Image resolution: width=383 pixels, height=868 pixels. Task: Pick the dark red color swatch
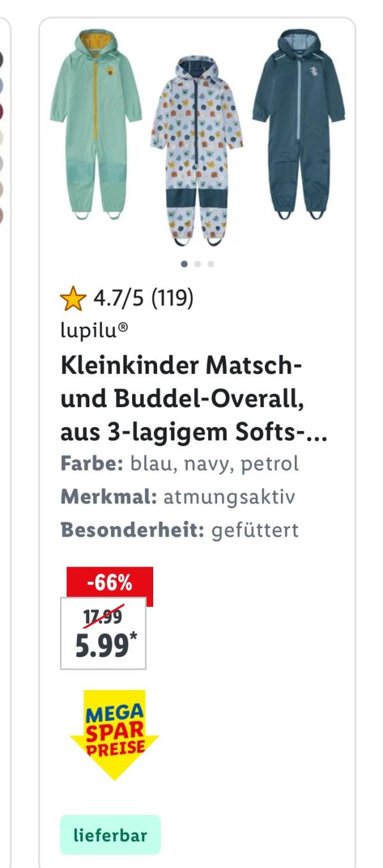click(x=1, y=111)
